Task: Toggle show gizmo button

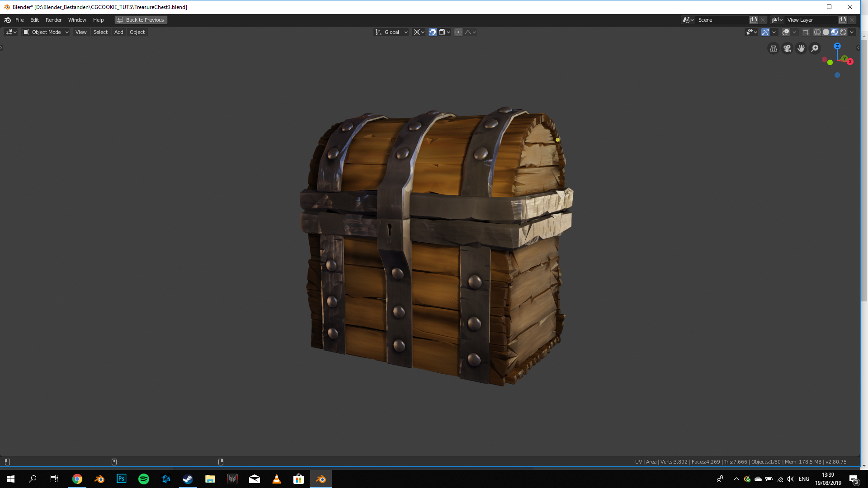Action: tap(765, 32)
